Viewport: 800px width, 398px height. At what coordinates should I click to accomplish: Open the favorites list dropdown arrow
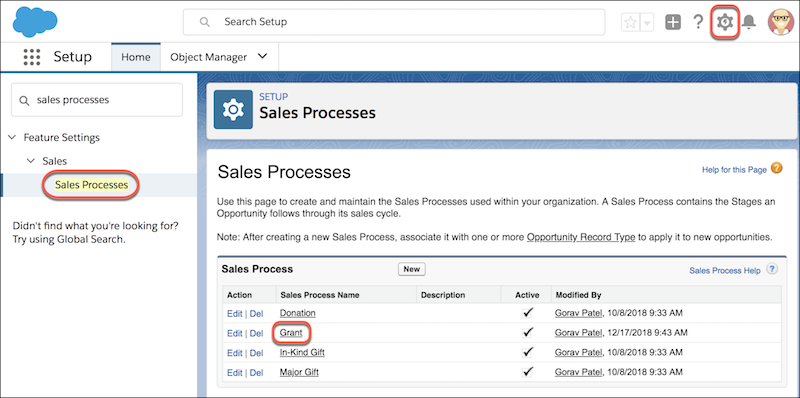coord(647,22)
